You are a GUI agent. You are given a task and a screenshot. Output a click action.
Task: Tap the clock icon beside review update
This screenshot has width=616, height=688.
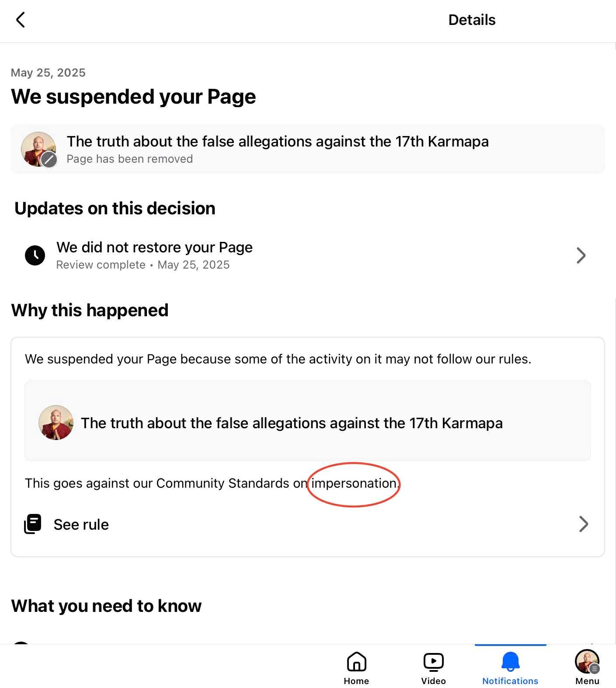(35, 255)
